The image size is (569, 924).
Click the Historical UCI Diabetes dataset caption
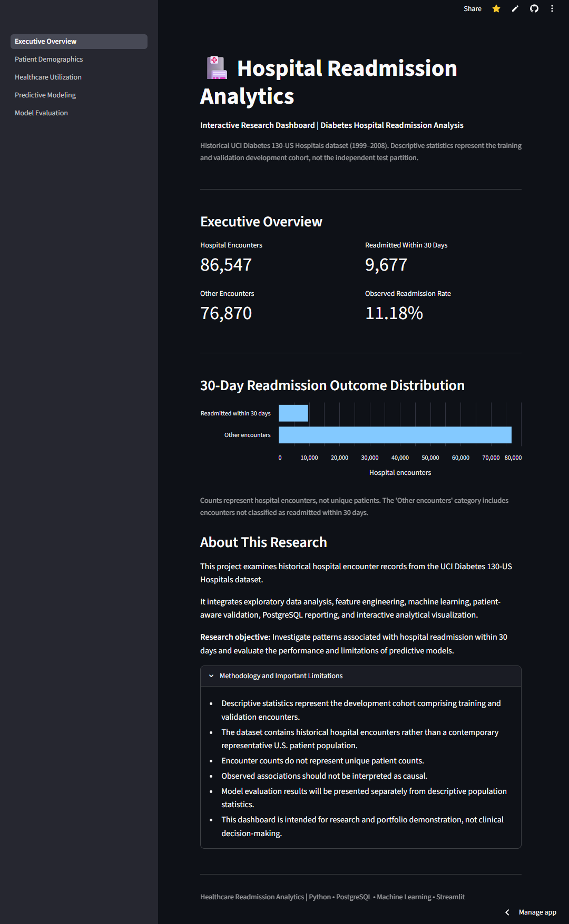click(x=361, y=152)
